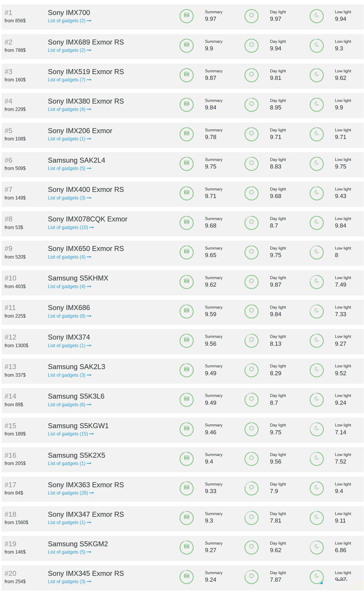Open list of gadgets (7) for Sony IMX519
The image size is (364, 593).
tap(69, 80)
